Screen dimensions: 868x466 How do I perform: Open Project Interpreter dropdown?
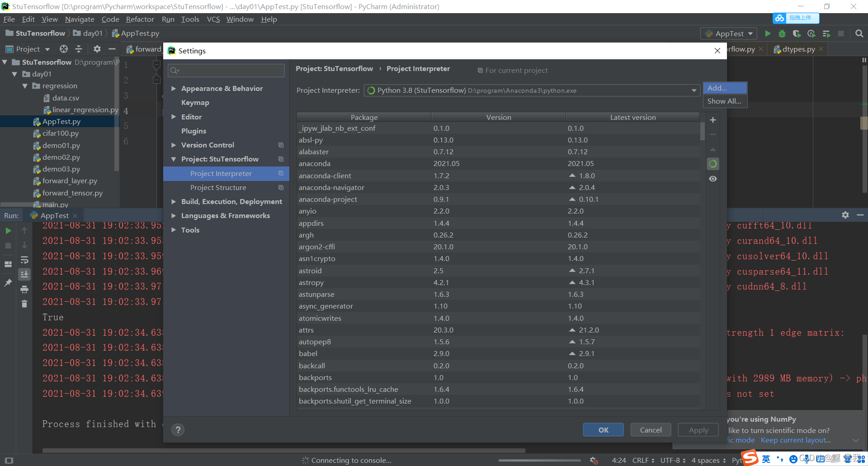click(694, 90)
